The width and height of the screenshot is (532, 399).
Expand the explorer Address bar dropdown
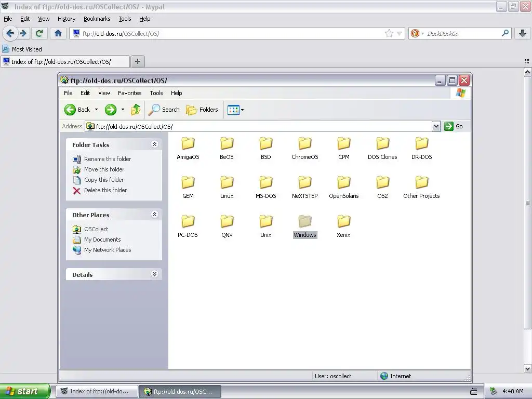tap(436, 127)
